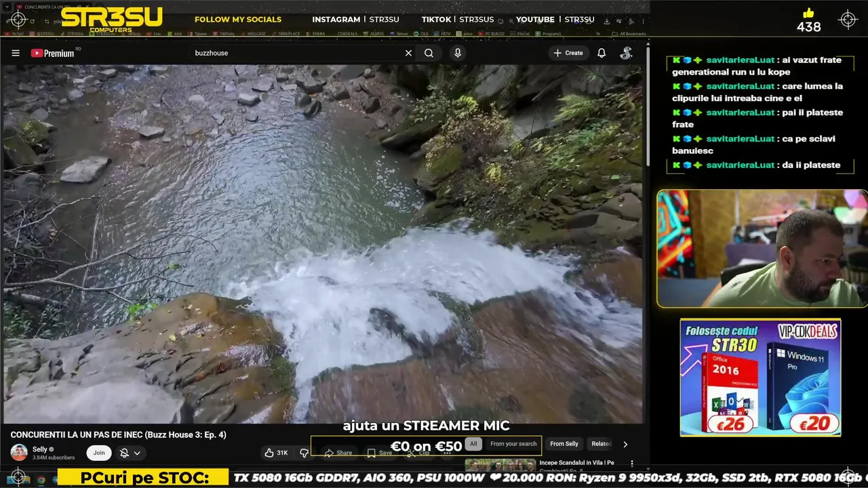Open options for Incepe Scandalul video
This screenshot has width=868, height=488.
tap(632, 464)
